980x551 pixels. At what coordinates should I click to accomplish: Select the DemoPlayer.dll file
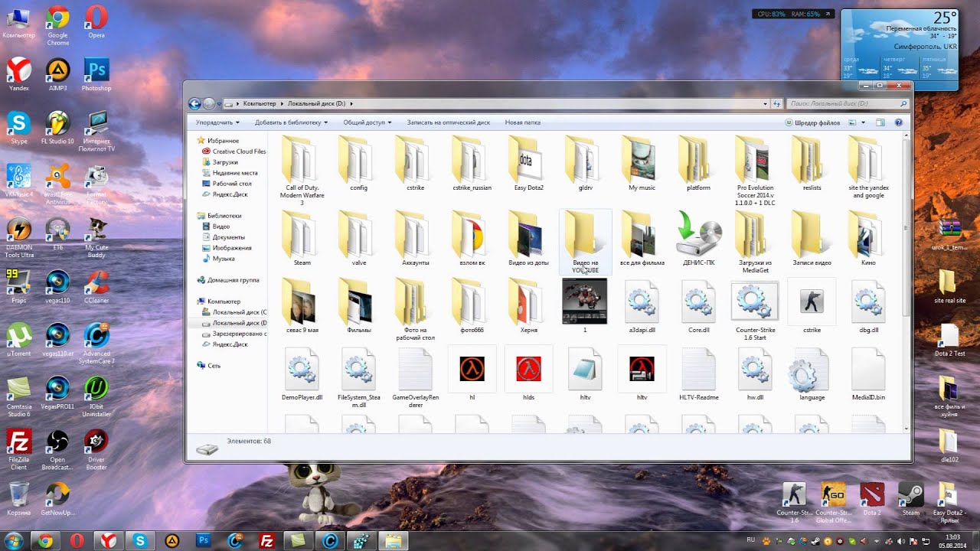302,373
